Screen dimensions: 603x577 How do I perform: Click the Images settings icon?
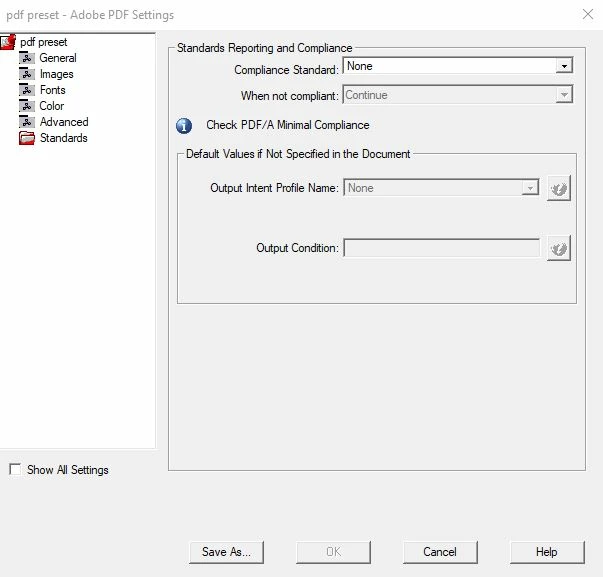pos(27,74)
